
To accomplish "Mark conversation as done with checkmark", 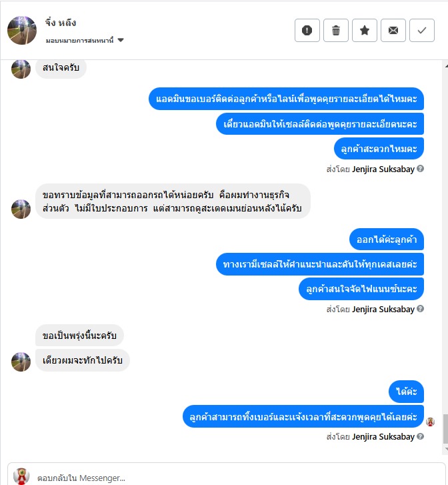I will click(x=422, y=30).
